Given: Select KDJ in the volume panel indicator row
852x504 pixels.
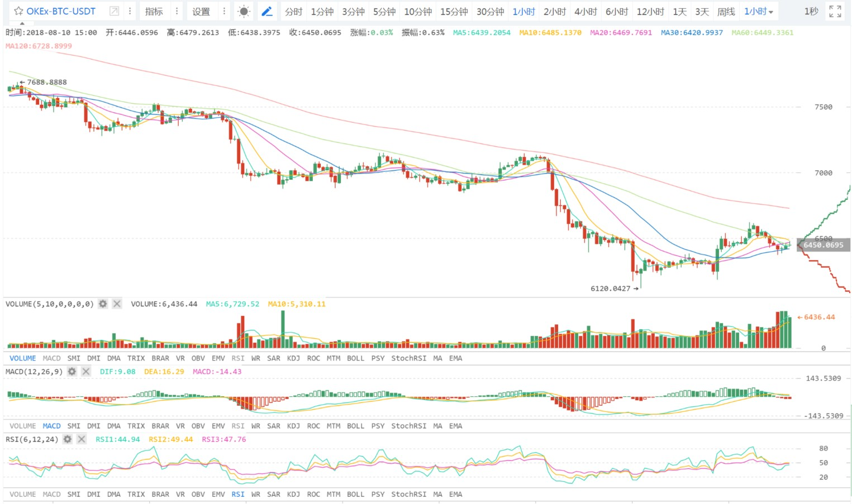Looking at the screenshot, I should click(x=293, y=358).
